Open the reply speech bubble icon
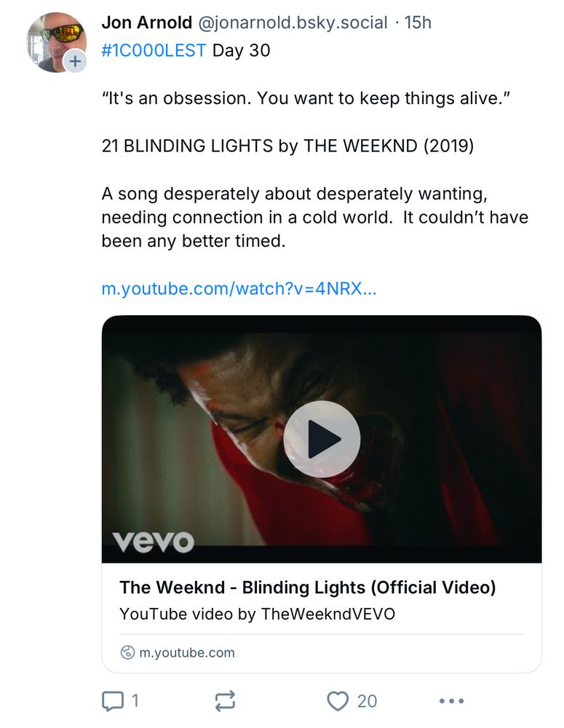Viewport: 564px width, 728px height. click(112, 701)
